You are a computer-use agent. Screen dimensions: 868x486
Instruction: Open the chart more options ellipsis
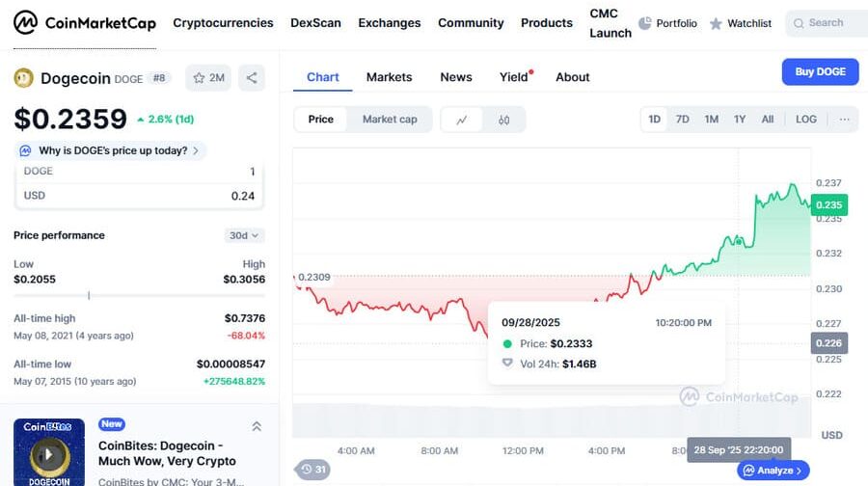(x=844, y=119)
